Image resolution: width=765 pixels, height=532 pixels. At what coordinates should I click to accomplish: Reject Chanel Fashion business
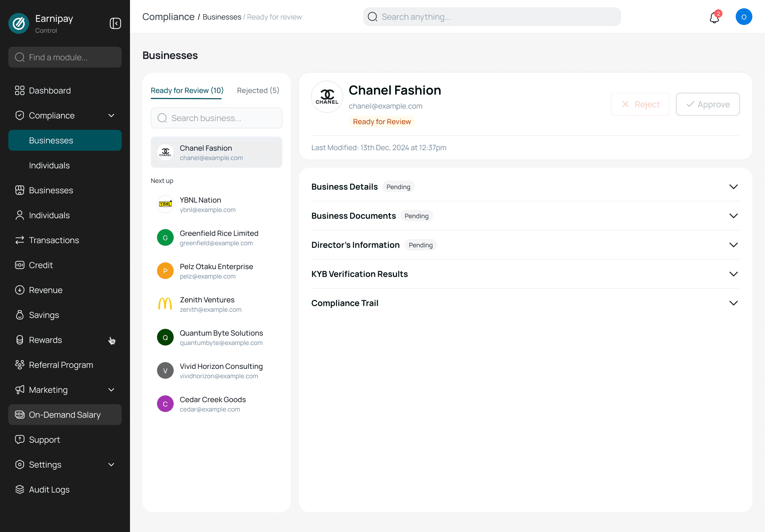[x=640, y=104]
